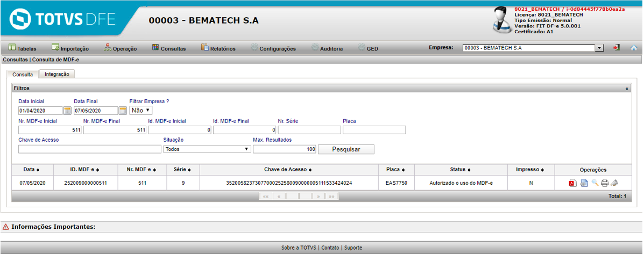Screen dimensions: 644x254
Task: Click the date cell 07/05/2020
Action: point(32,183)
